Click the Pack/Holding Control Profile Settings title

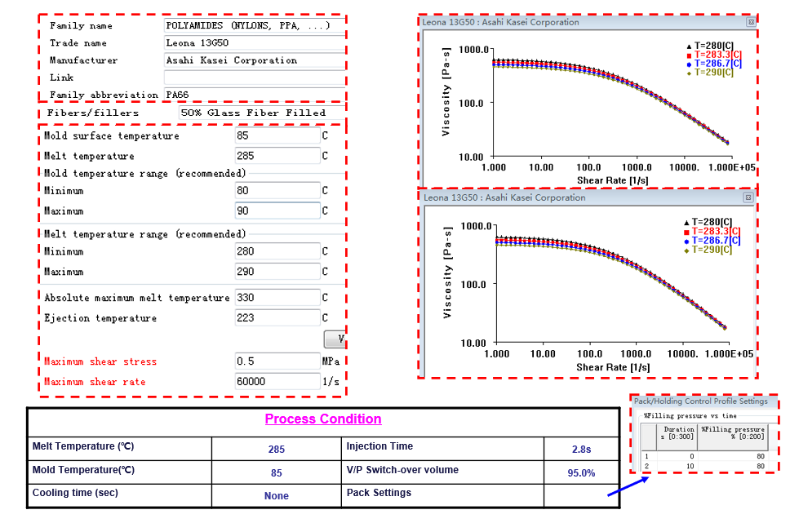point(701,401)
